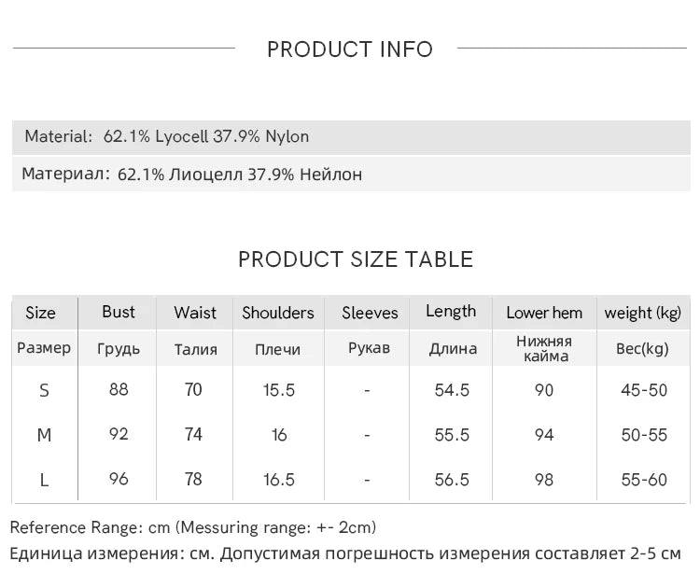Select the L size row label
Image resolution: width=700 pixels, height=588 pixels.
[44, 480]
